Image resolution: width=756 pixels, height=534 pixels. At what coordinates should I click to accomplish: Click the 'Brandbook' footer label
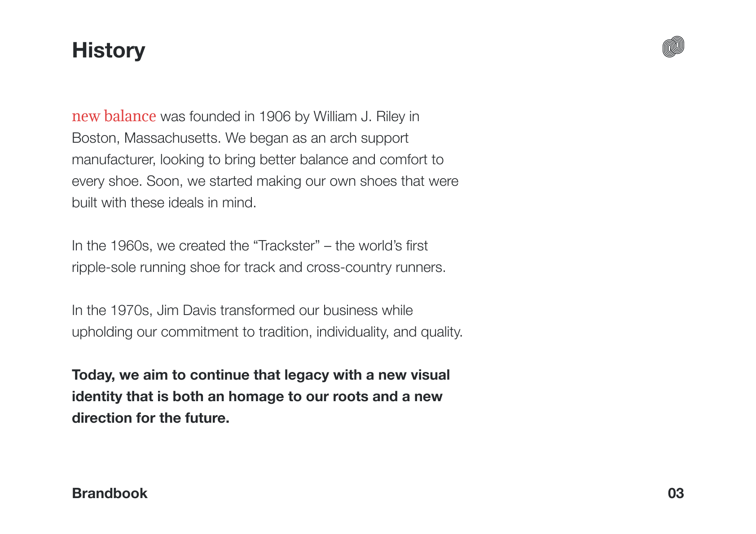click(110, 493)
